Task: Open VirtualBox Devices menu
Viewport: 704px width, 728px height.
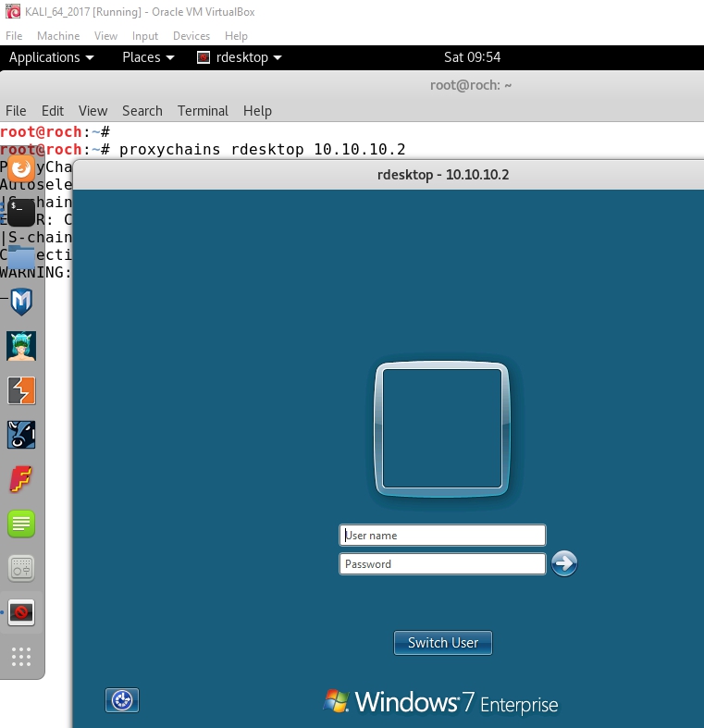Action: click(x=191, y=36)
